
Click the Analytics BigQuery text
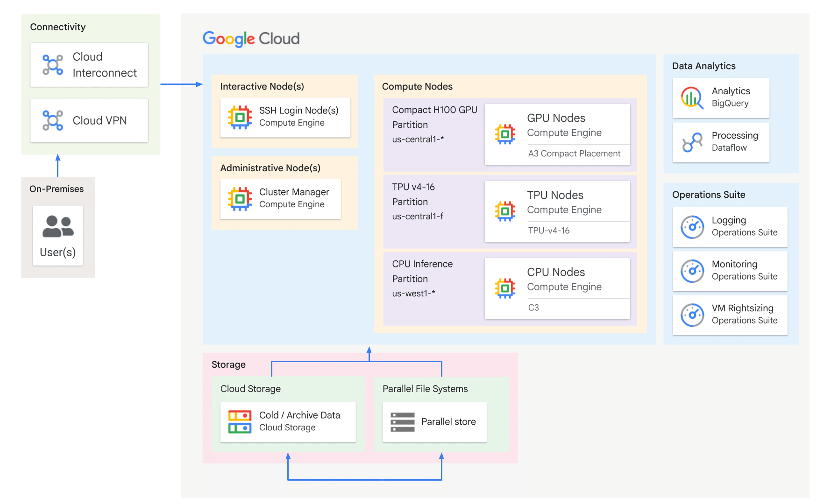(x=731, y=97)
